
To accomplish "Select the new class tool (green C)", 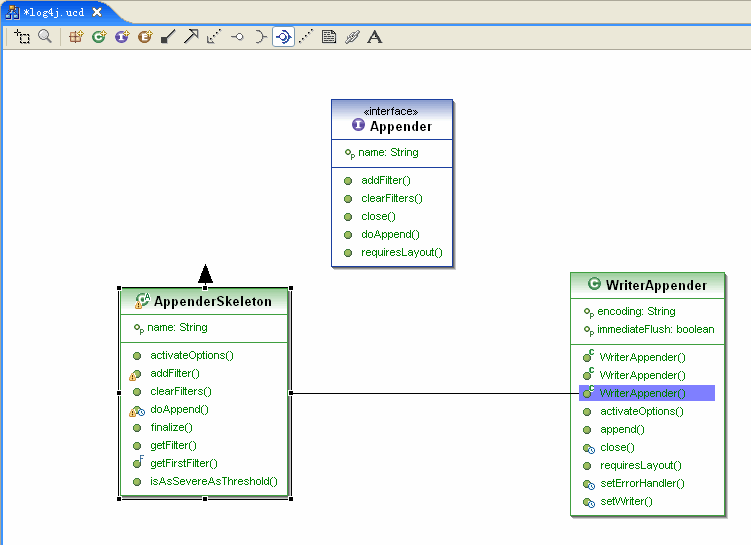I will pos(99,37).
